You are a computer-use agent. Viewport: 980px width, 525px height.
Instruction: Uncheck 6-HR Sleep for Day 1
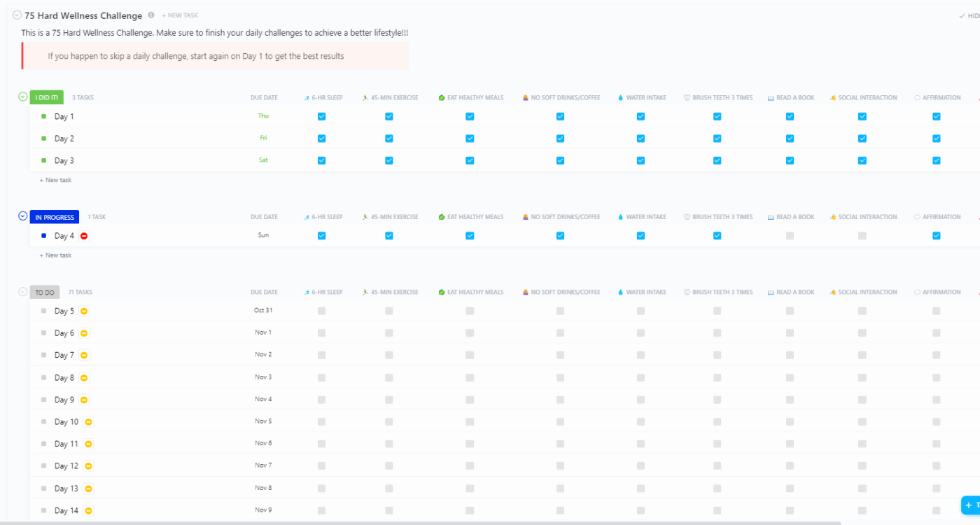pos(321,117)
